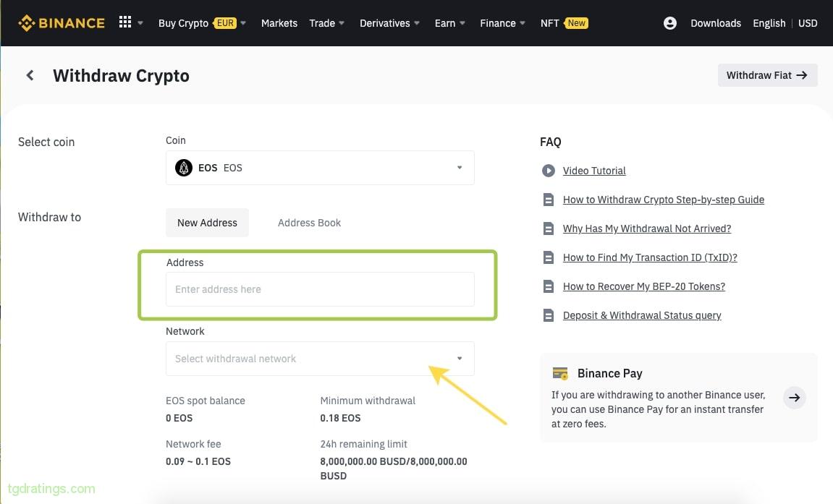Click document icon beside Withdrawal Not Arrived
This screenshot has height=504, width=833.
click(549, 228)
